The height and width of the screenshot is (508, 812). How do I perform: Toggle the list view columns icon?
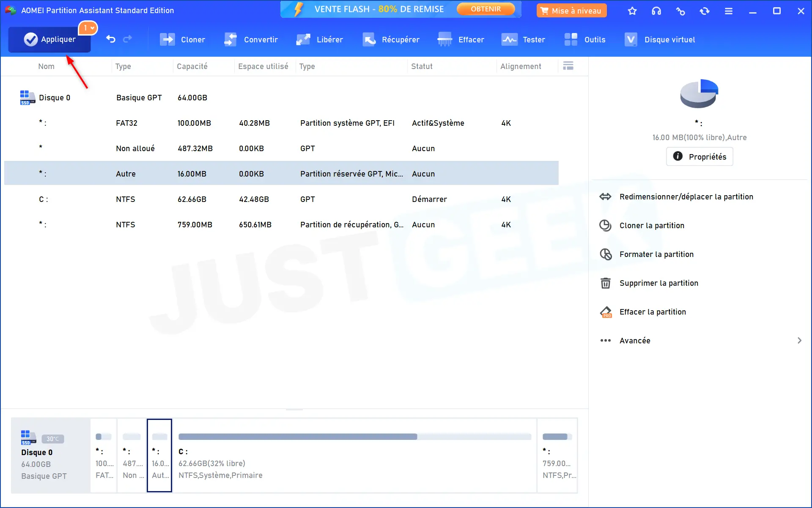[x=568, y=66]
